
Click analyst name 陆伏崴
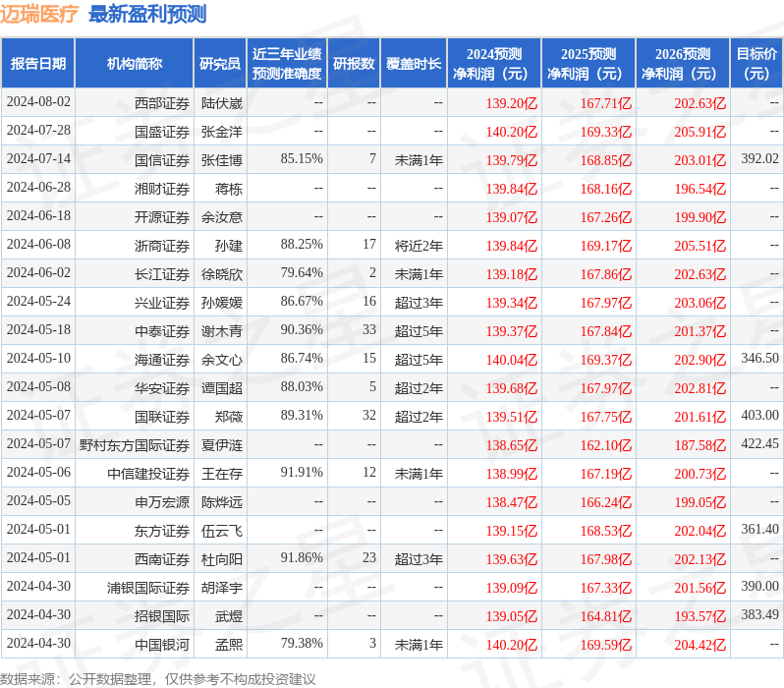point(222,103)
